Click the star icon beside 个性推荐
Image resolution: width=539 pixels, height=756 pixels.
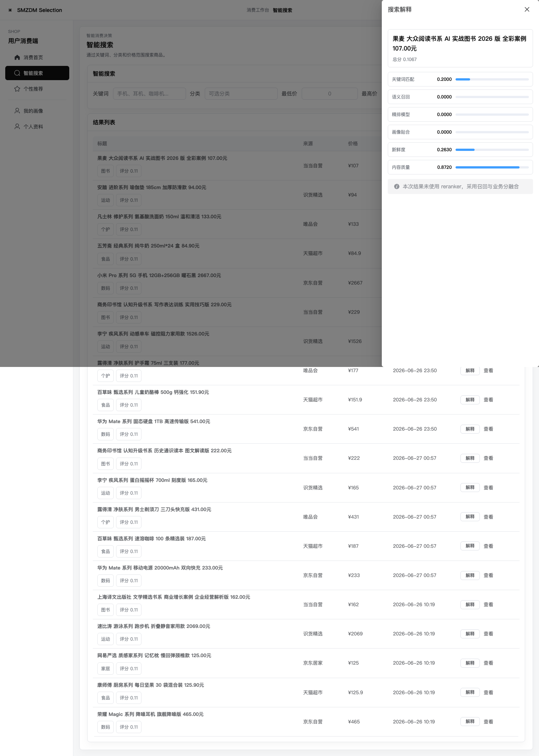click(x=17, y=89)
